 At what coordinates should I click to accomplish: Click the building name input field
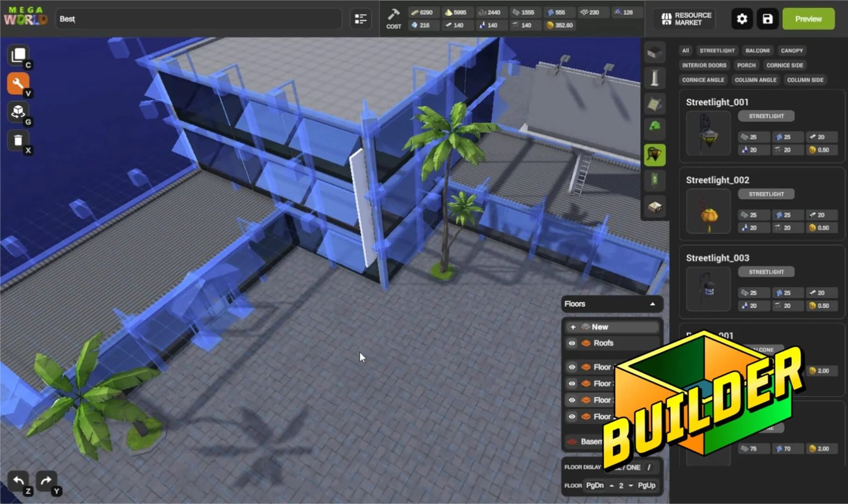pos(196,19)
